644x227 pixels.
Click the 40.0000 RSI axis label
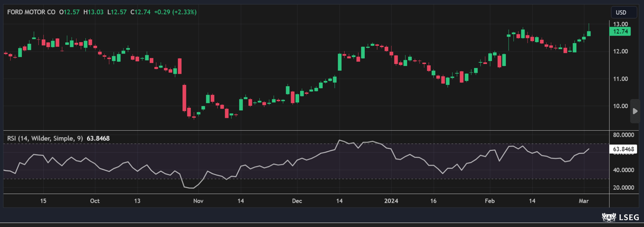pyautogui.click(x=623, y=170)
